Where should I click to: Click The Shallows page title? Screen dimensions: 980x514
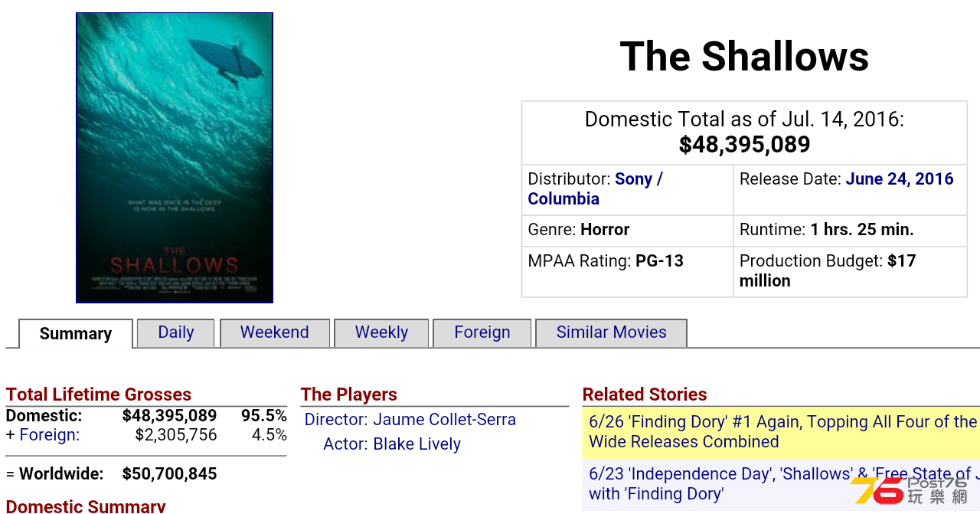(x=744, y=56)
